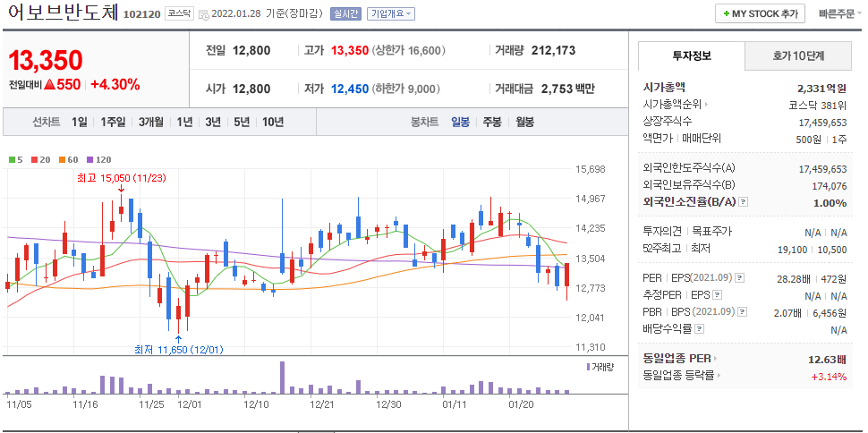Click the 저가 12,450 value
The image size is (868, 433).
pyautogui.click(x=350, y=89)
